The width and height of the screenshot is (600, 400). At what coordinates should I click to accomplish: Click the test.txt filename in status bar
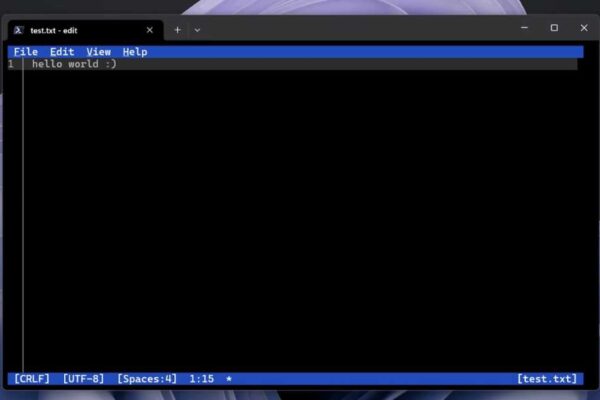click(x=547, y=379)
